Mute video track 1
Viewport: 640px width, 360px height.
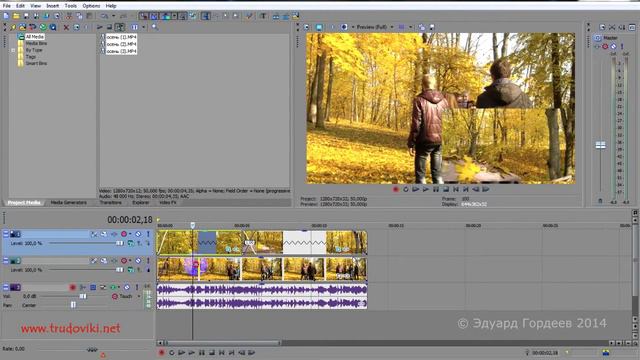click(138, 234)
